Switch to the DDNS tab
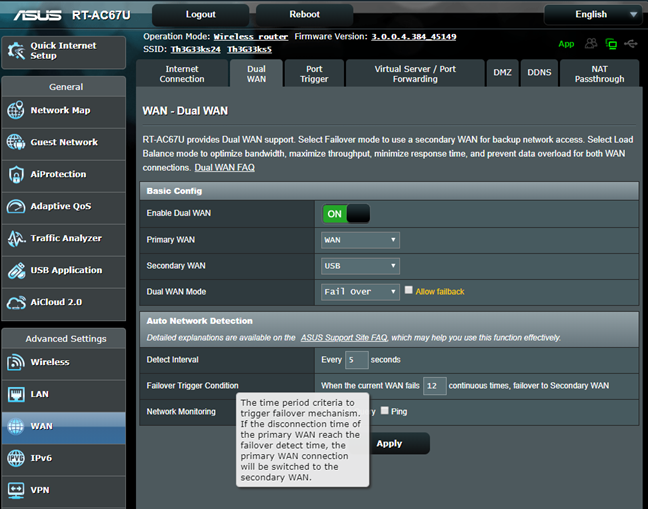Image resolution: width=648 pixels, height=509 pixels. click(x=539, y=73)
